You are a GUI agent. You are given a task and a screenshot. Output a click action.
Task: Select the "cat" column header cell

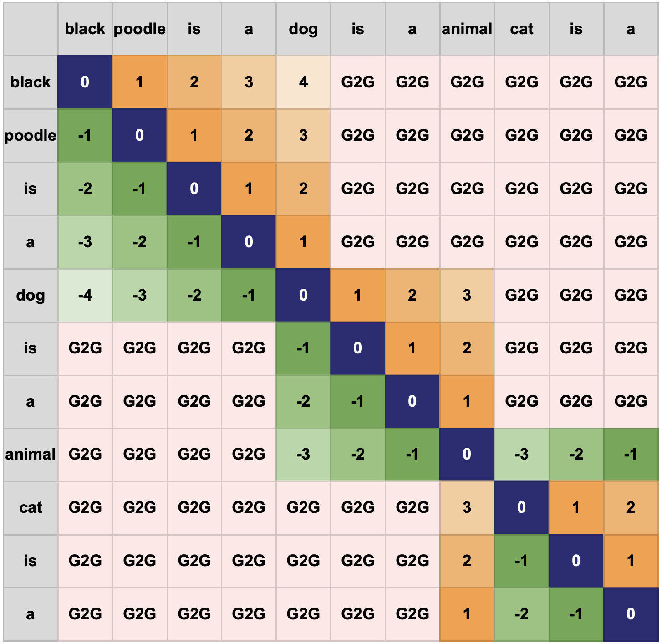[x=521, y=29]
